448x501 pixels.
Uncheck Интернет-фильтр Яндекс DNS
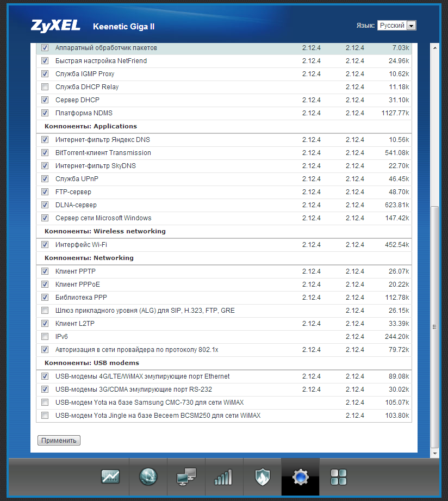tap(45, 140)
